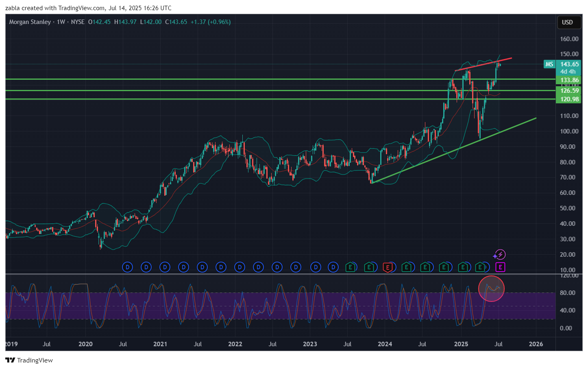
Task: Click the 2020 label on time axis
Action: [85, 344]
